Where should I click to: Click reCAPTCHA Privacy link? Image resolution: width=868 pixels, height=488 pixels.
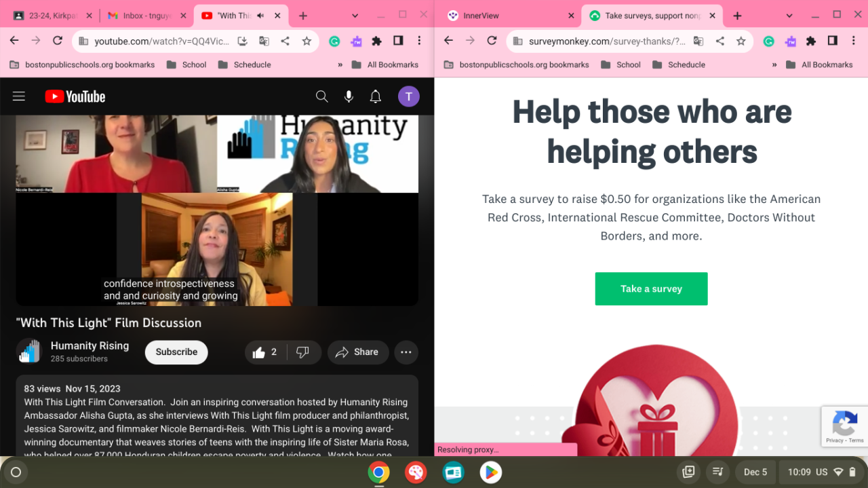pyautogui.click(x=834, y=440)
